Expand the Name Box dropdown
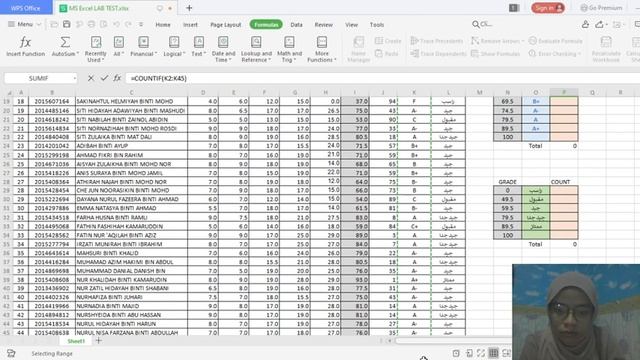 point(74,78)
